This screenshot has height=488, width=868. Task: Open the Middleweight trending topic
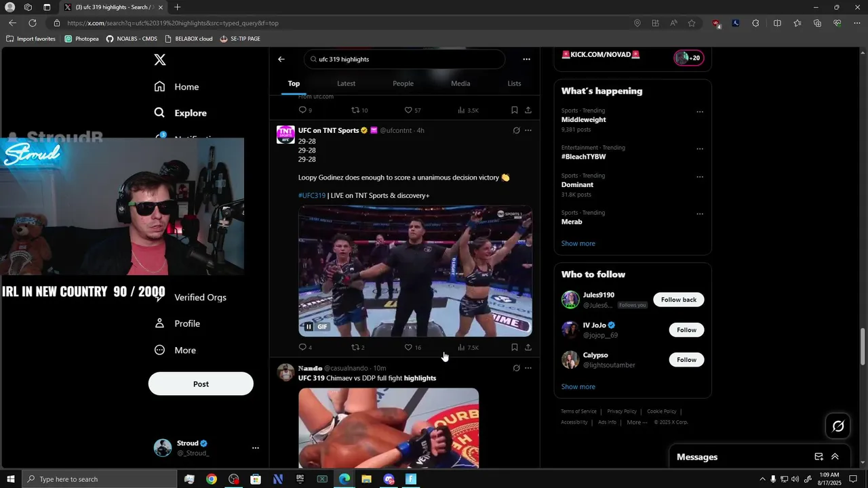coord(583,120)
